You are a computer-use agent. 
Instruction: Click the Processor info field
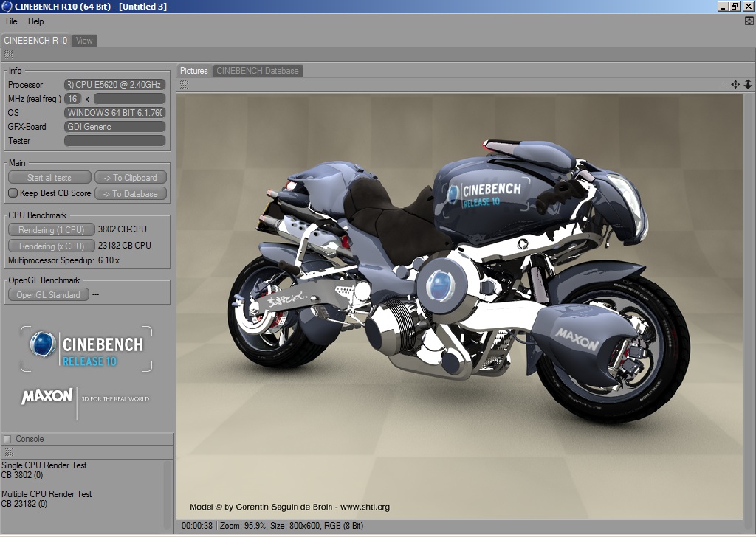click(114, 85)
